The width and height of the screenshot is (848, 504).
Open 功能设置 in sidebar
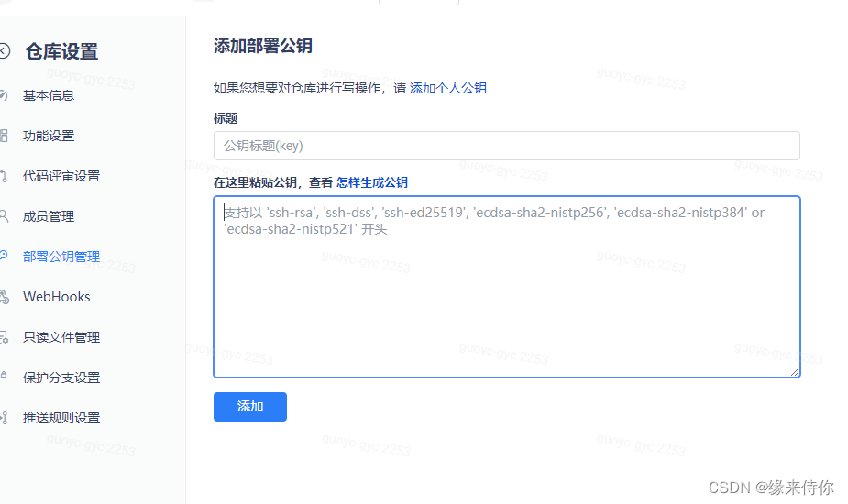(x=49, y=136)
